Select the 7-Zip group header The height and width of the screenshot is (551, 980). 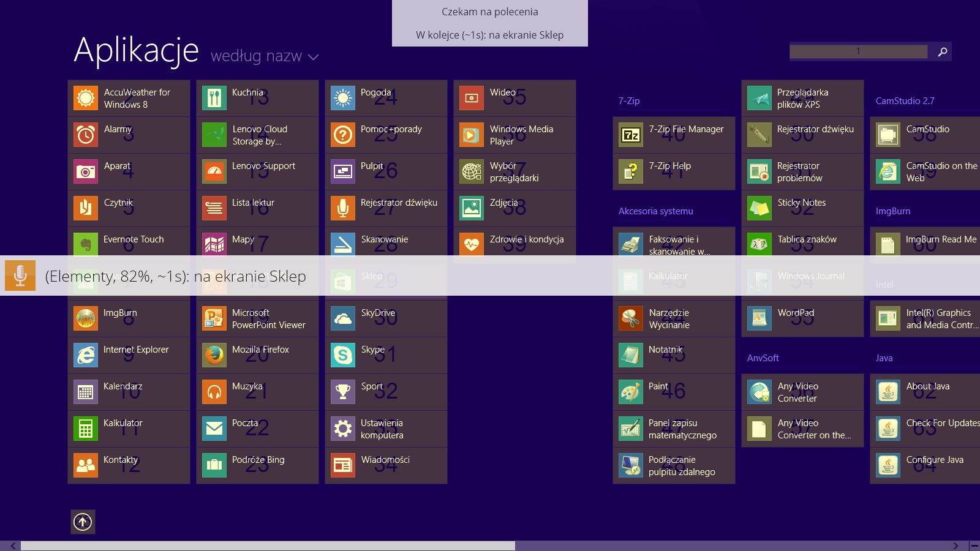(x=629, y=100)
